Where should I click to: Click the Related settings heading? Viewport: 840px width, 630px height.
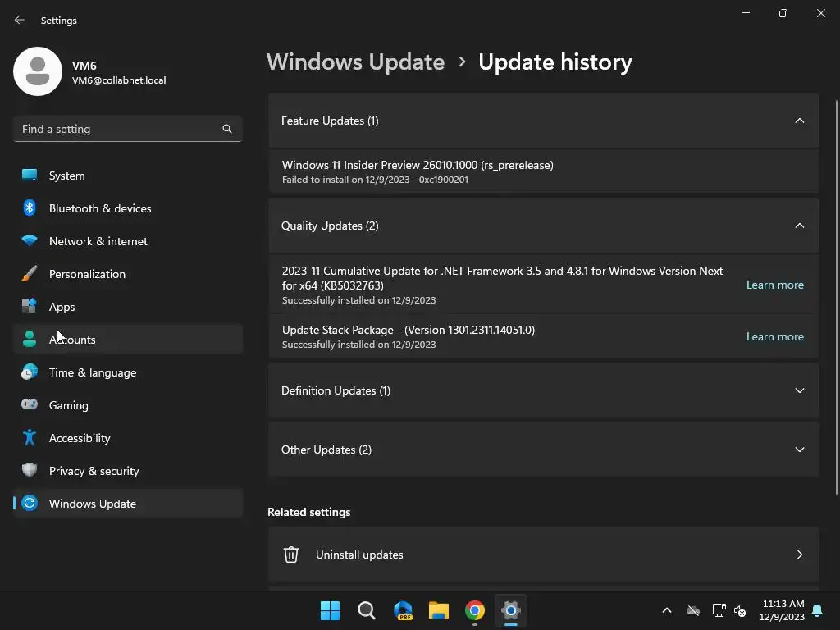coord(309,512)
